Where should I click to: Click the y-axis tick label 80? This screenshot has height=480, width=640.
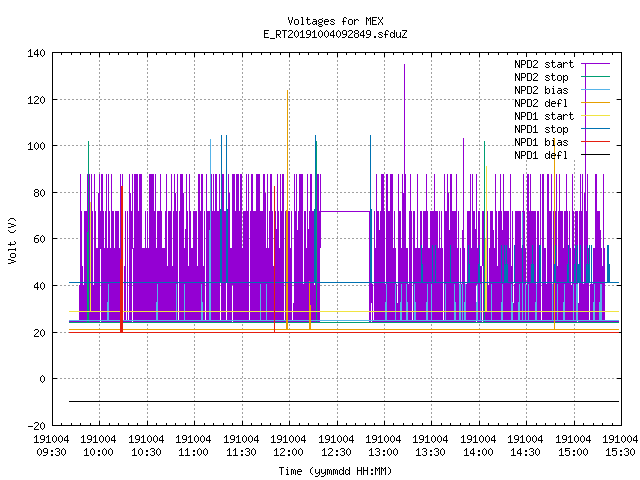[x=39, y=193]
